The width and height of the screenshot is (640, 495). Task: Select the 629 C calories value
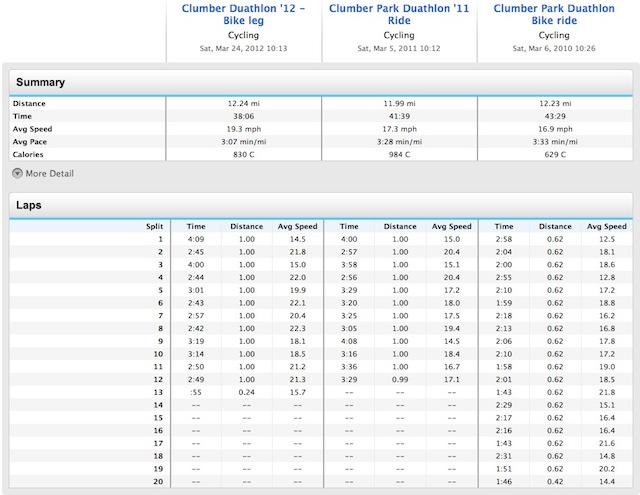555,155
